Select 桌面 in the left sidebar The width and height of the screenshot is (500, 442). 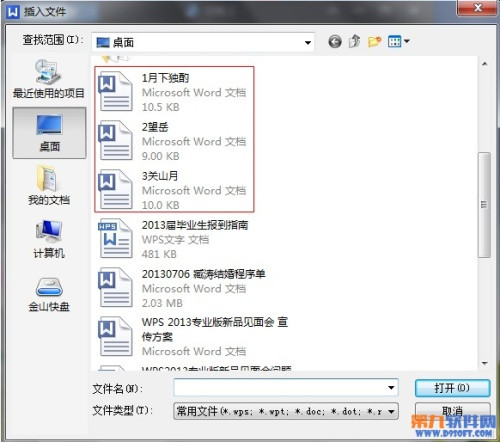pos(49,133)
